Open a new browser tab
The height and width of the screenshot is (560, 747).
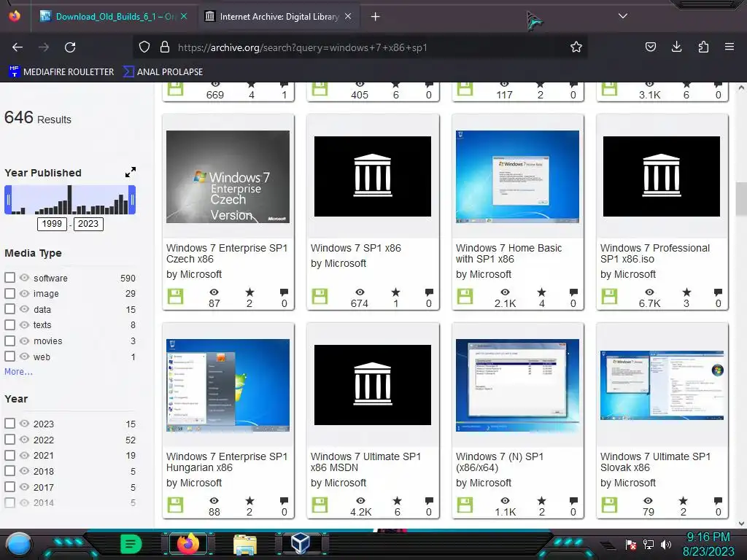[x=376, y=17]
